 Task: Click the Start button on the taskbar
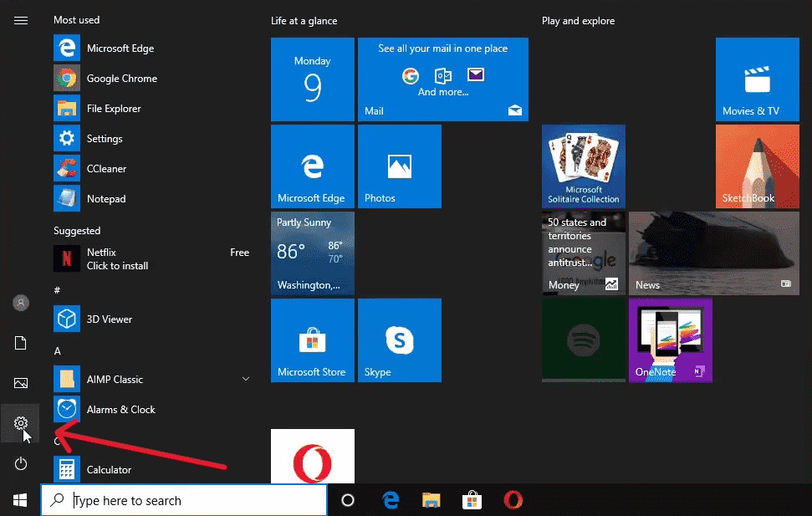[20, 499]
